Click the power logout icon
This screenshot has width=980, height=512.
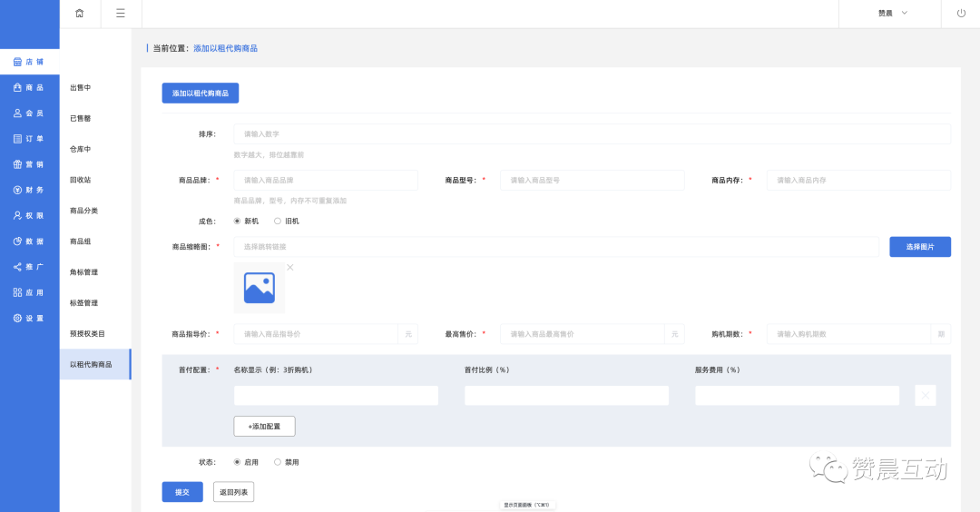click(x=961, y=14)
